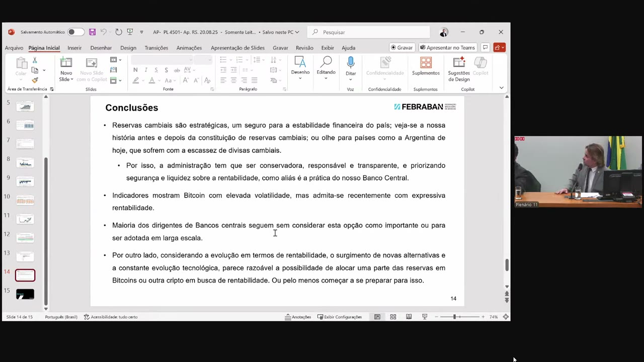Switch to the Transições tab
The width and height of the screenshot is (644, 362).
click(x=156, y=48)
